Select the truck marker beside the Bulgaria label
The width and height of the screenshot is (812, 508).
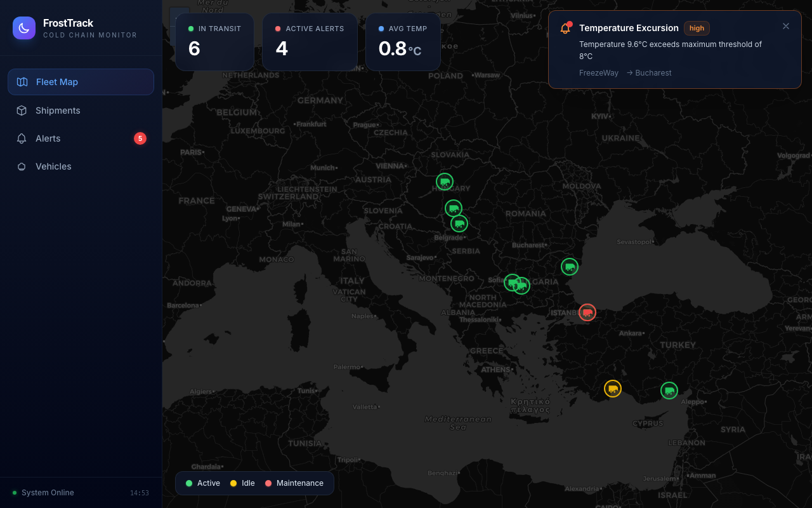[521, 286]
